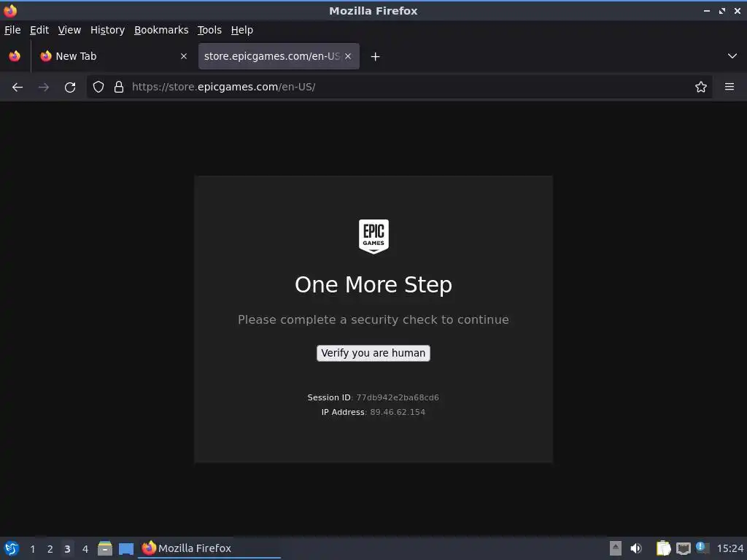This screenshot has height=560, width=747.
Task: Open the File menu
Action: point(12,30)
